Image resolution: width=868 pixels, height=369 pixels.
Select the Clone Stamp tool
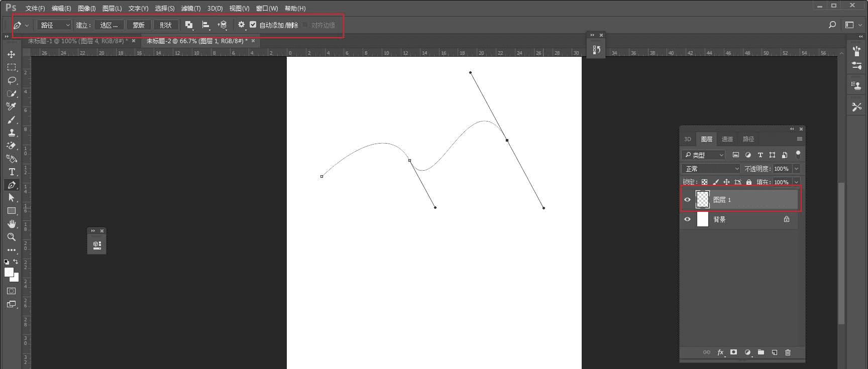point(11,133)
